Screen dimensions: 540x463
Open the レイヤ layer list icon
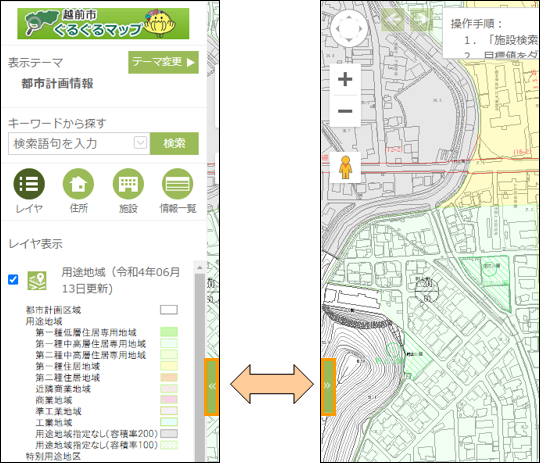tap(29, 184)
